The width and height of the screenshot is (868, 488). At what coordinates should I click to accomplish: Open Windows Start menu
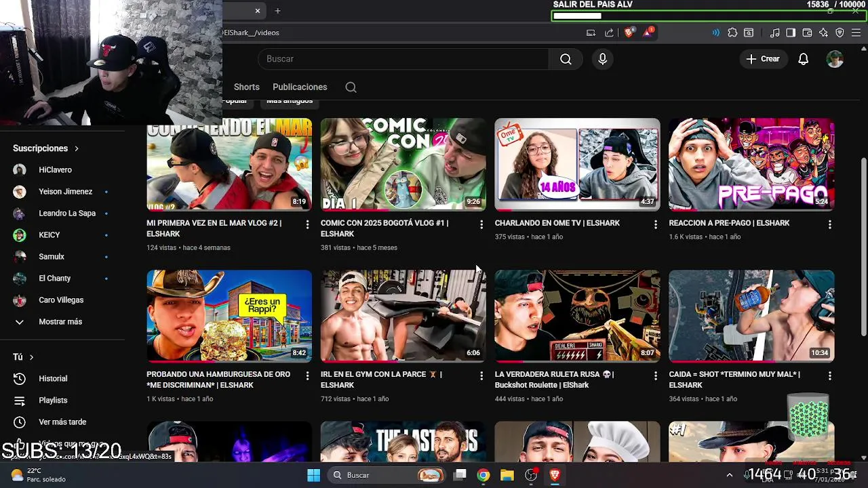pos(313,475)
